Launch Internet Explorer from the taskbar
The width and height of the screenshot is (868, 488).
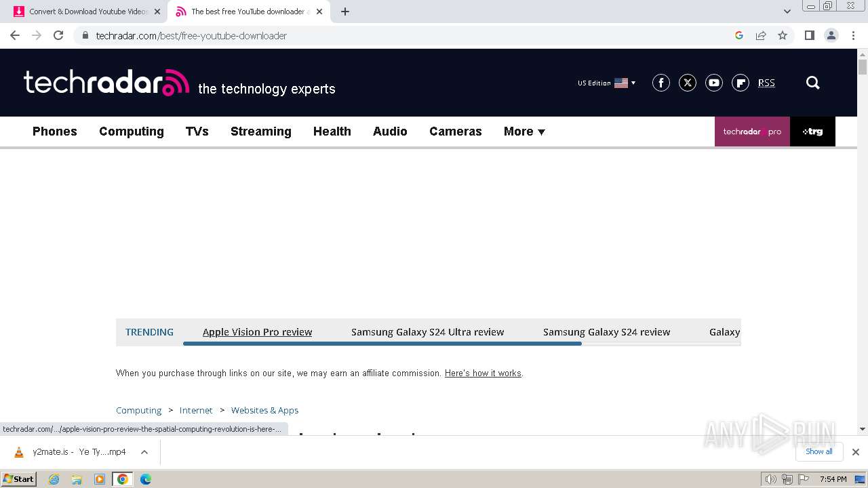pyautogui.click(x=54, y=479)
